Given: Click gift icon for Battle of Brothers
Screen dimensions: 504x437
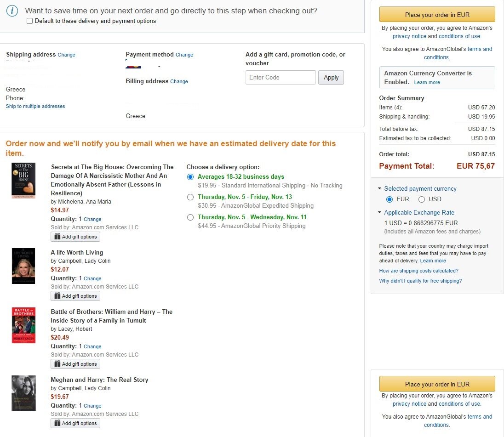Looking at the screenshot, I should [x=57, y=364].
